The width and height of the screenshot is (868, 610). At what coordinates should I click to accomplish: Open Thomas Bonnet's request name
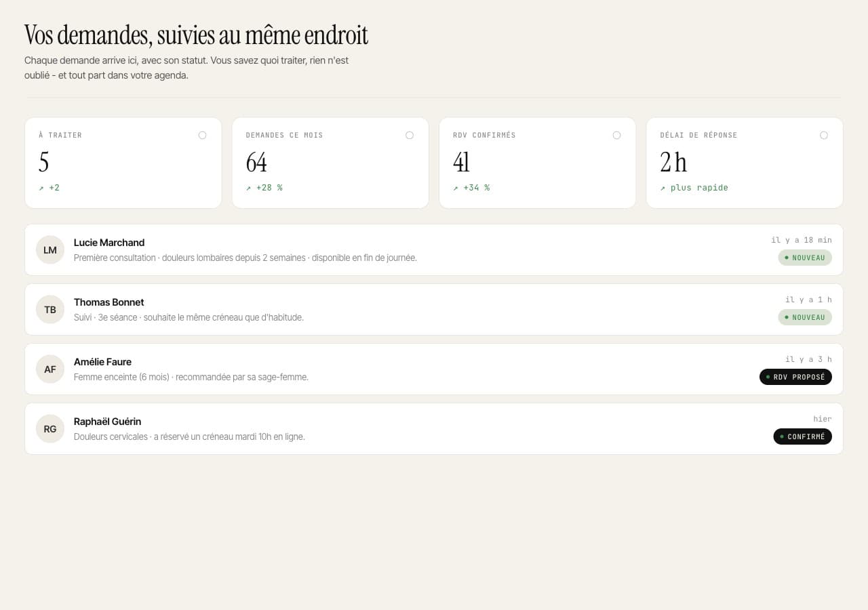(108, 302)
